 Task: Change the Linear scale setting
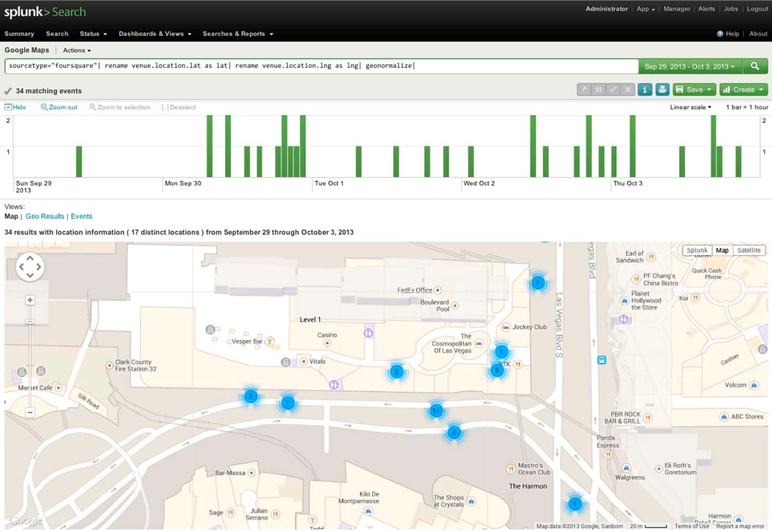pyautogui.click(x=691, y=107)
